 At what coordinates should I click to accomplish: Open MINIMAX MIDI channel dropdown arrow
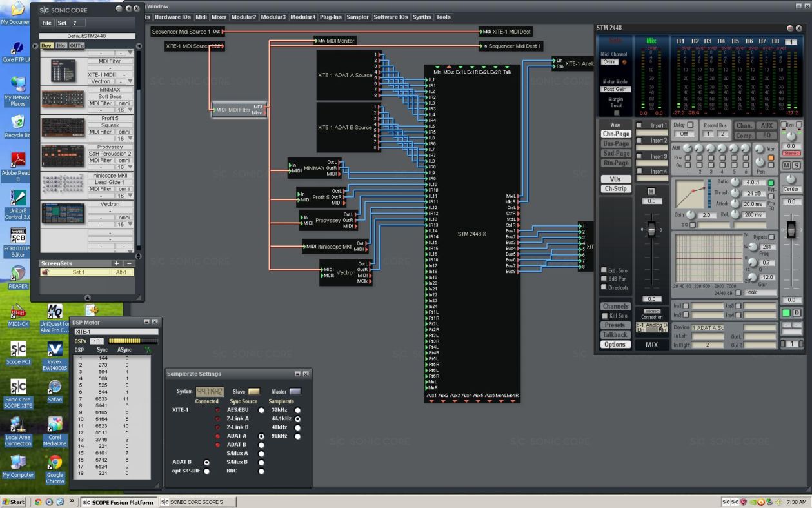(x=130, y=110)
